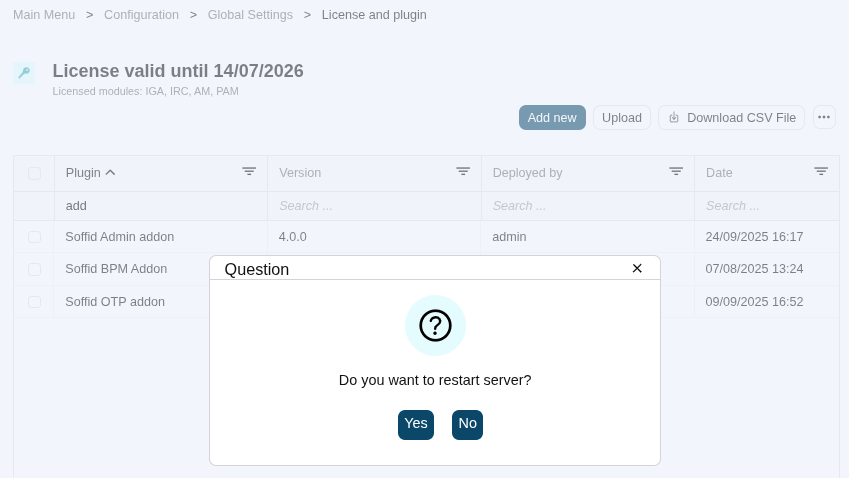Check the Soffid OTP addon row
This screenshot has width=849, height=478.
tap(35, 302)
